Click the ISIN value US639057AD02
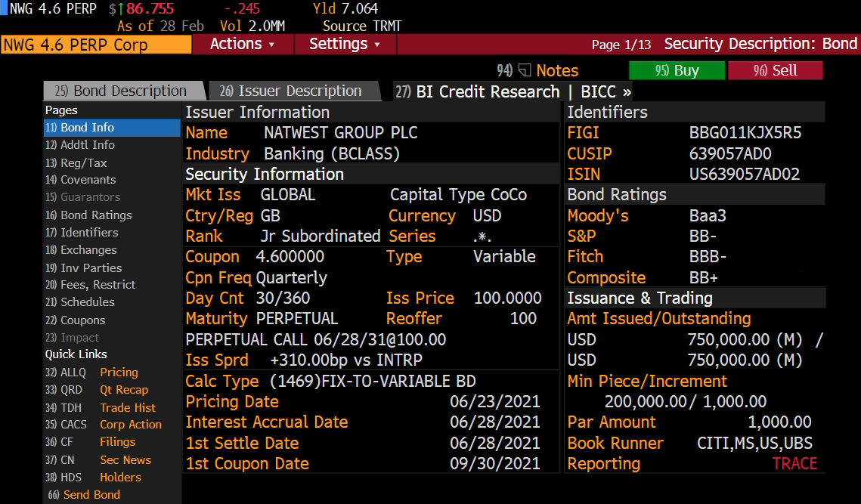This screenshot has height=504, width=861. [745, 175]
